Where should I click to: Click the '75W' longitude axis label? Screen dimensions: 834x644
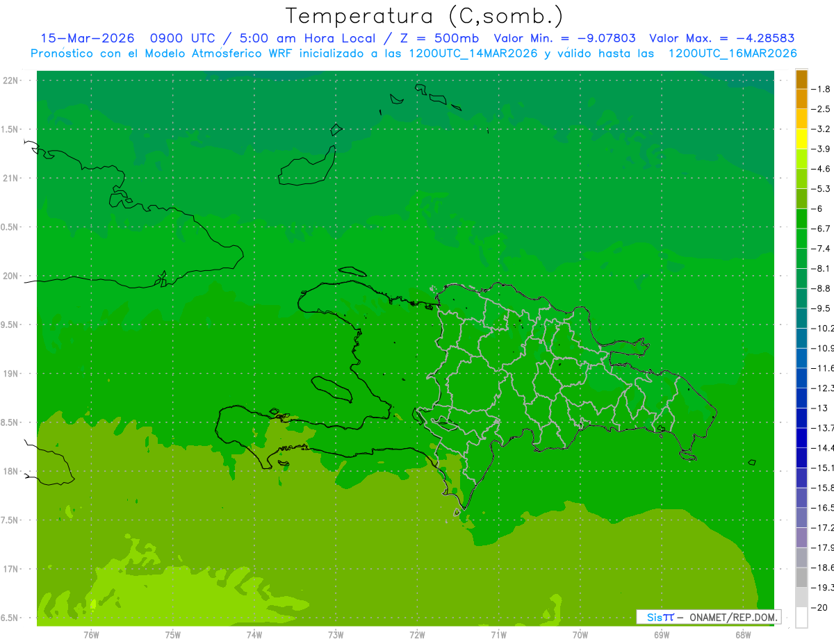(x=172, y=634)
